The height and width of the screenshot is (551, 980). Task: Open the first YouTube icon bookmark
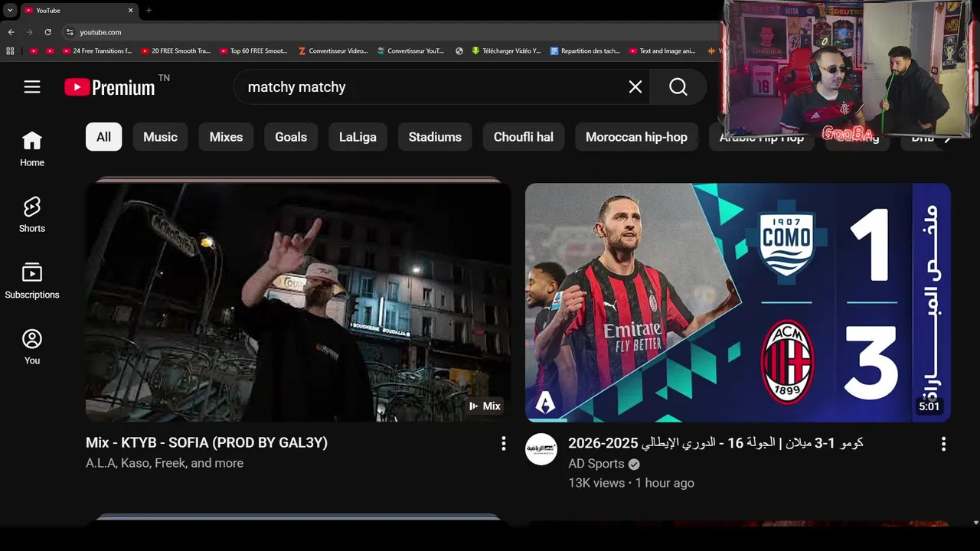pos(34,51)
